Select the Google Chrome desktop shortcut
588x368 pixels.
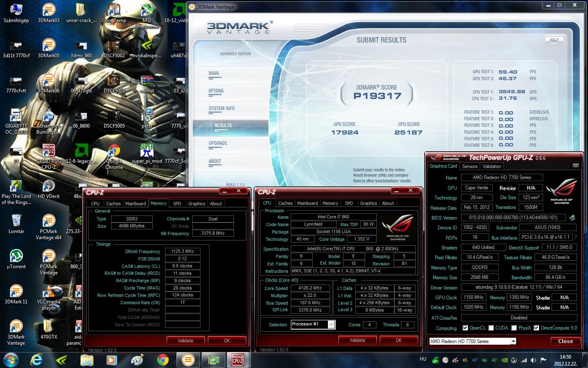click(114, 157)
